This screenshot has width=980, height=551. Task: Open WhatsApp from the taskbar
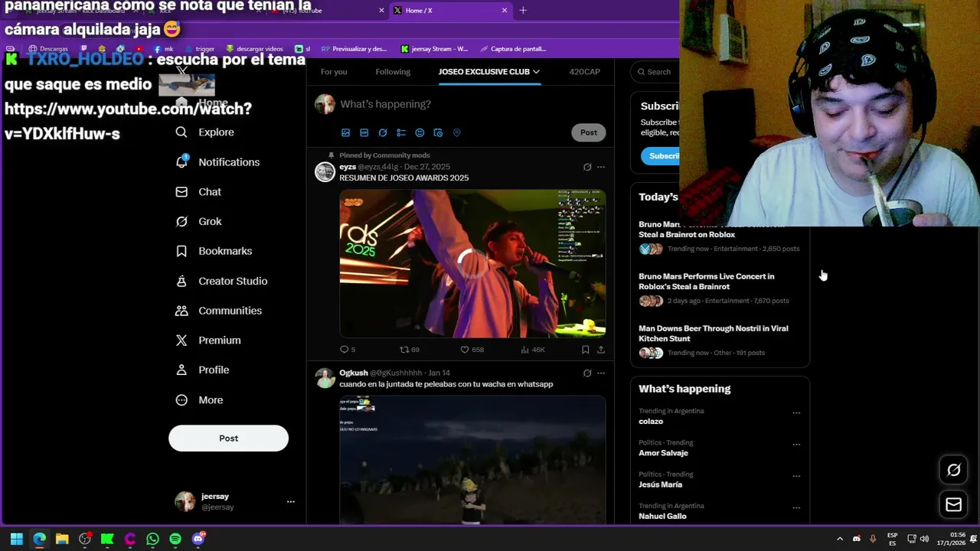click(152, 539)
